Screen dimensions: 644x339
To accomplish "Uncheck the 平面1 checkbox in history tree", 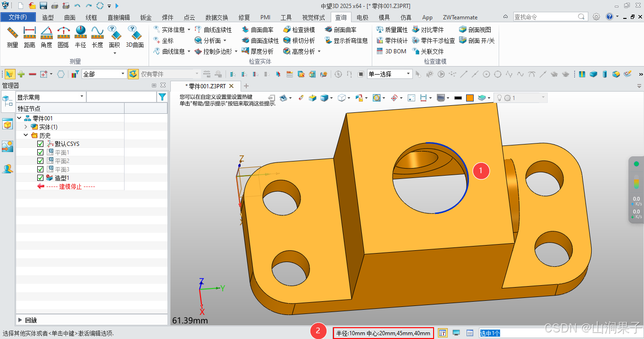I will pos(41,152).
